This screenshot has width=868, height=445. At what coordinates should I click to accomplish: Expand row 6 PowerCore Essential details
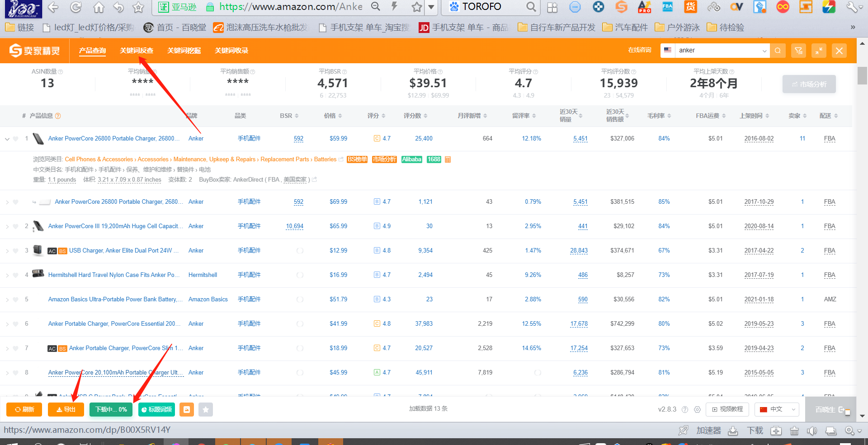tap(7, 324)
